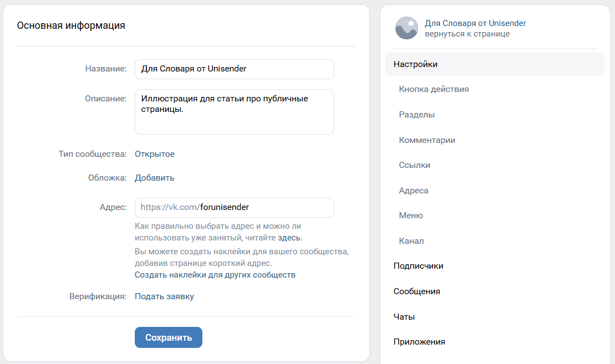
Task: Click 'Добавить' to add a cover
Action: click(x=155, y=178)
